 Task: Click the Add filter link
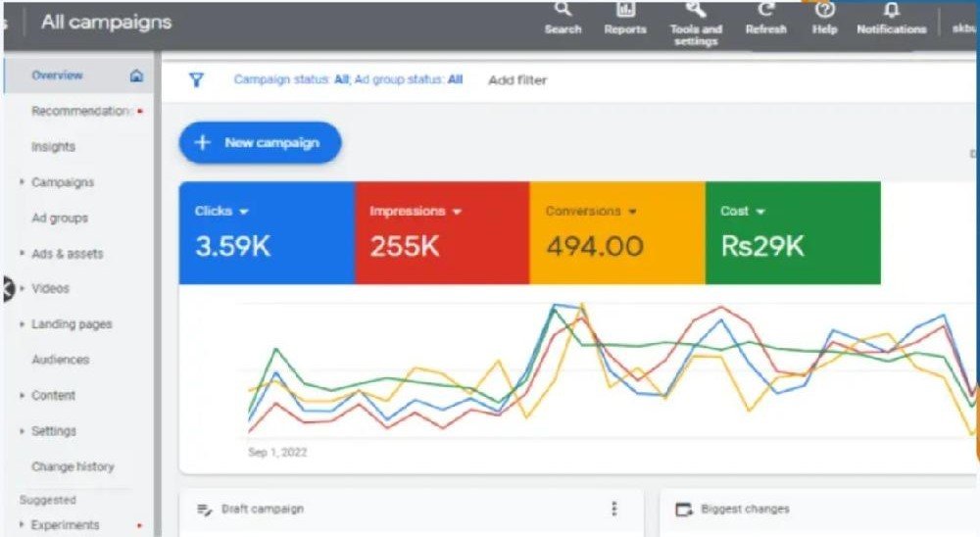pyautogui.click(x=517, y=80)
